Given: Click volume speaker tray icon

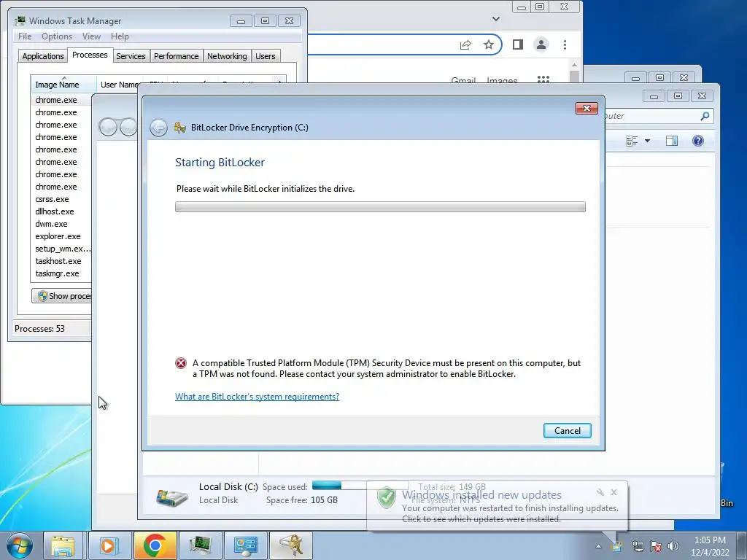Looking at the screenshot, I should click(673, 546).
